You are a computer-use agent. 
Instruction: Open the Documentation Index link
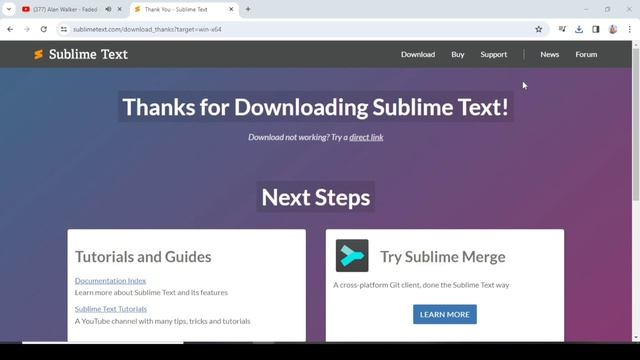110,281
